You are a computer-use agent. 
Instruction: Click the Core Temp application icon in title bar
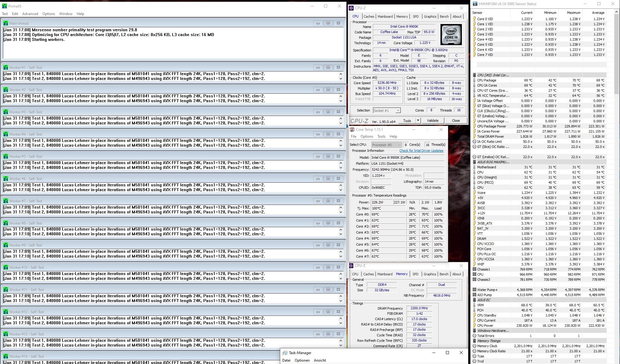click(x=352, y=130)
